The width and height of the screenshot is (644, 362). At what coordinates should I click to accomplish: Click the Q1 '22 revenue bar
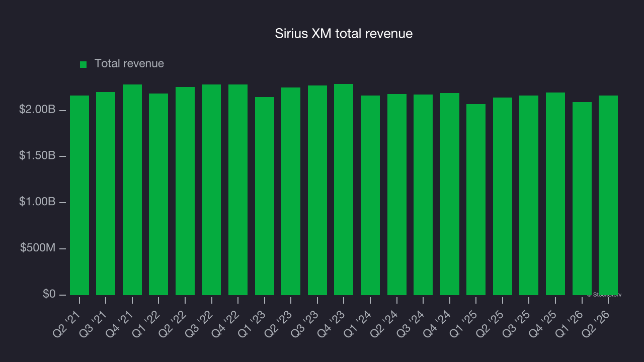tap(158, 194)
